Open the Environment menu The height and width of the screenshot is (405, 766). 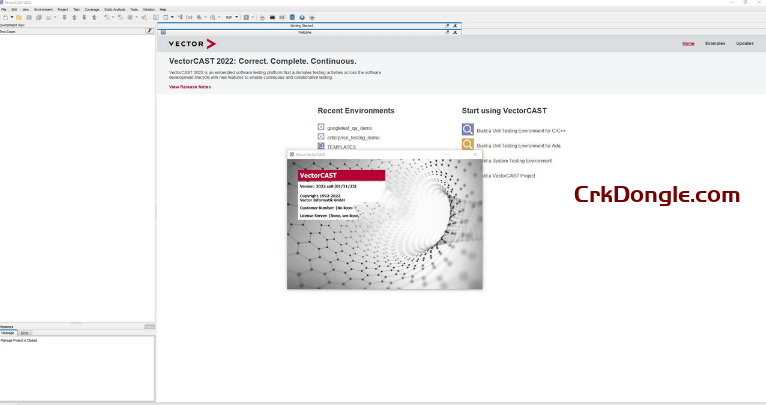point(43,9)
